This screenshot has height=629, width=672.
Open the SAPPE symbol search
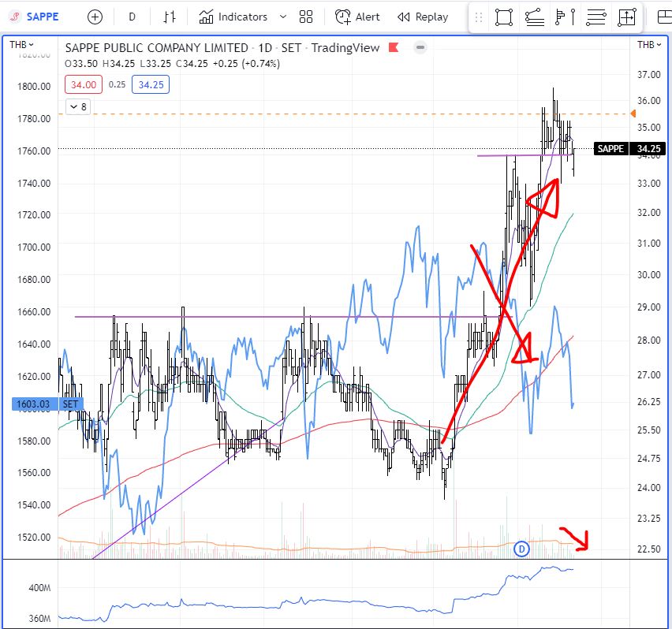[x=34, y=17]
